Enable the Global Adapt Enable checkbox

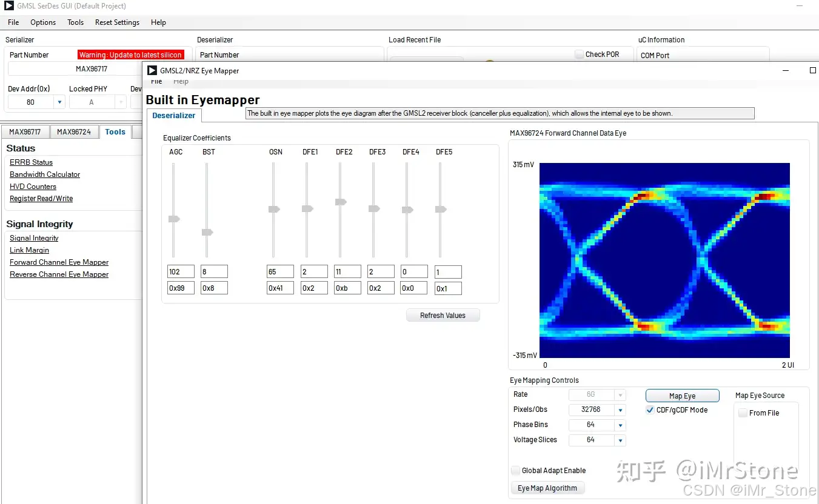coord(515,471)
